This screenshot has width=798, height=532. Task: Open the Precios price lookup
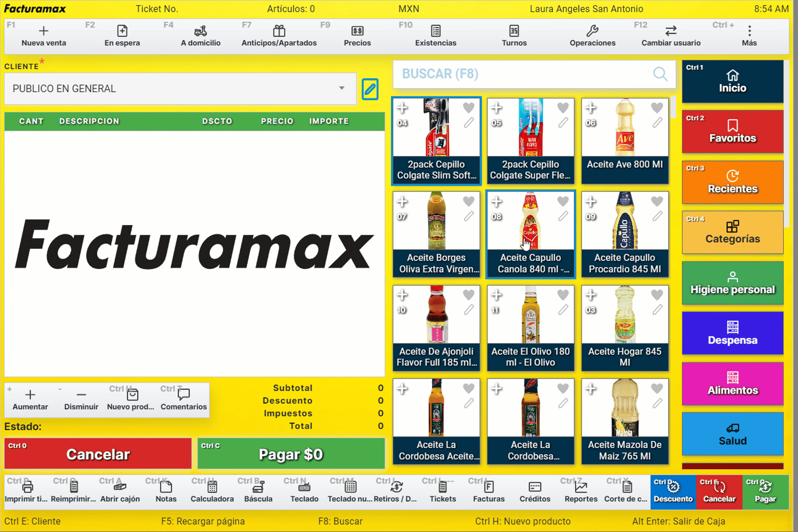(357, 36)
